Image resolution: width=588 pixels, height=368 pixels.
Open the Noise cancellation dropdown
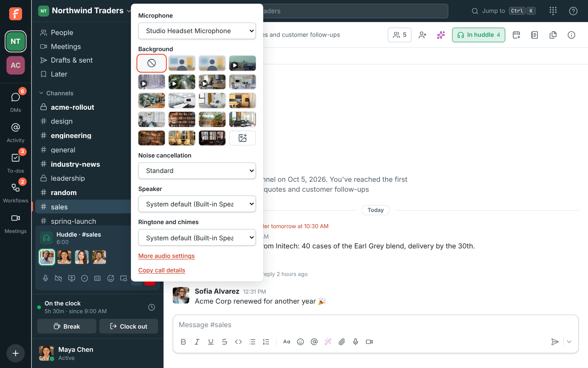pyautogui.click(x=197, y=171)
